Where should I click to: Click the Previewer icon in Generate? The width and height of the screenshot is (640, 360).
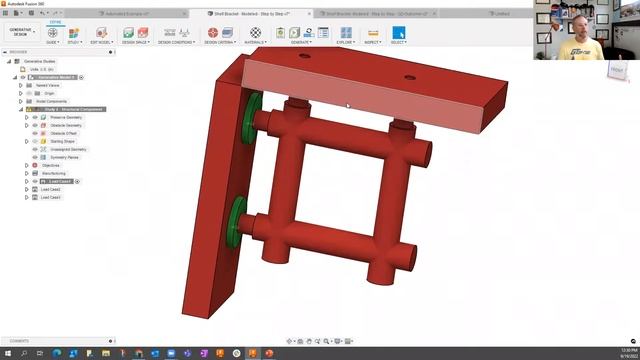[309, 32]
